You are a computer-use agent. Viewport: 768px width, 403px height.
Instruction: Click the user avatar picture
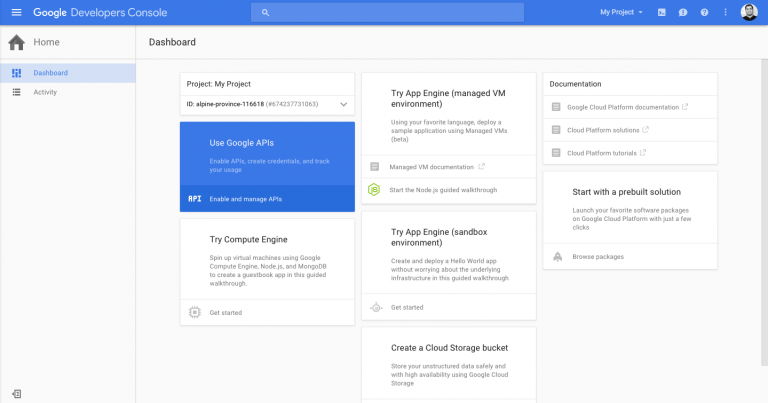749,12
